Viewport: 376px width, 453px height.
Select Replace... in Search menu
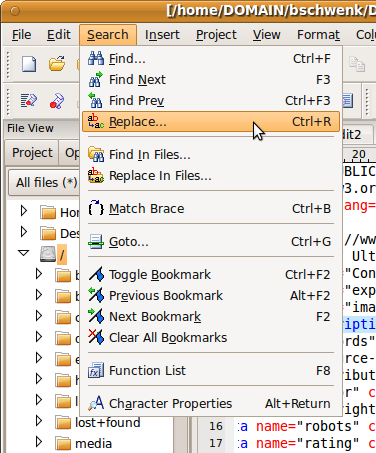click(211, 122)
